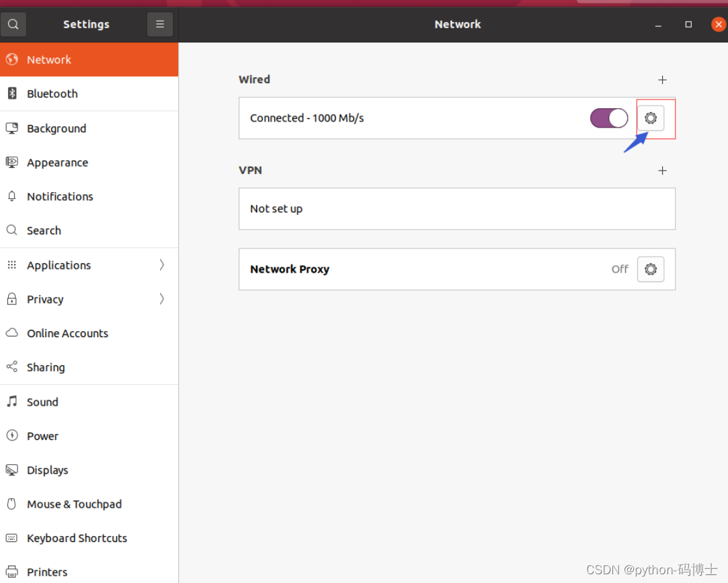The image size is (728, 583).
Task: Click the Power icon in sidebar
Action: click(12, 435)
